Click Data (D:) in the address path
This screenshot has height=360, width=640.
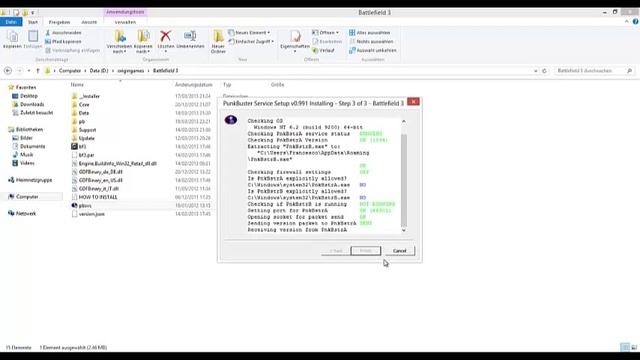[99, 71]
